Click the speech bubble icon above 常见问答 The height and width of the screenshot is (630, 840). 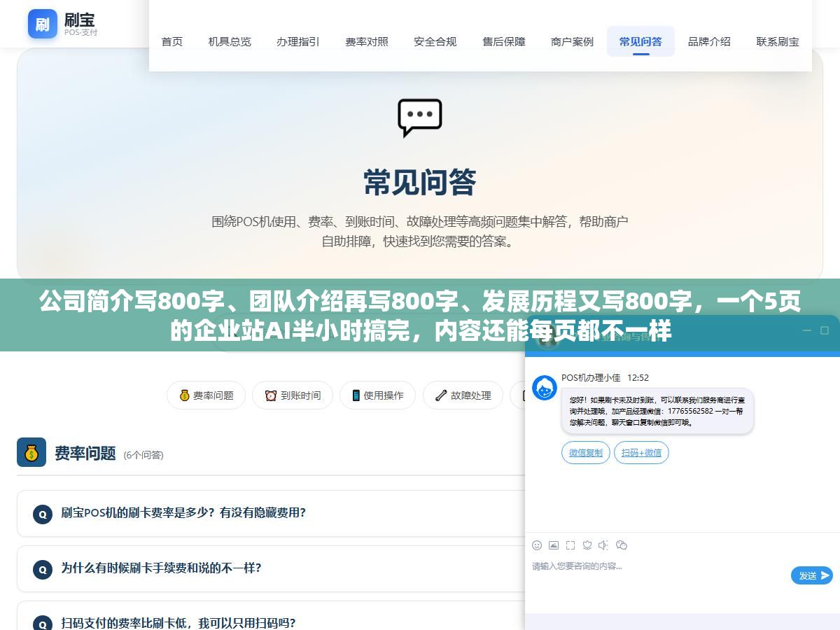coord(420,118)
